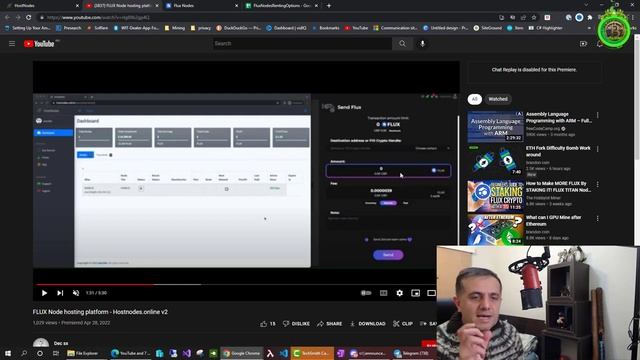Click the DISLIKE button
Image resolution: width=640 pixels, height=360 pixels.
[296, 324]
